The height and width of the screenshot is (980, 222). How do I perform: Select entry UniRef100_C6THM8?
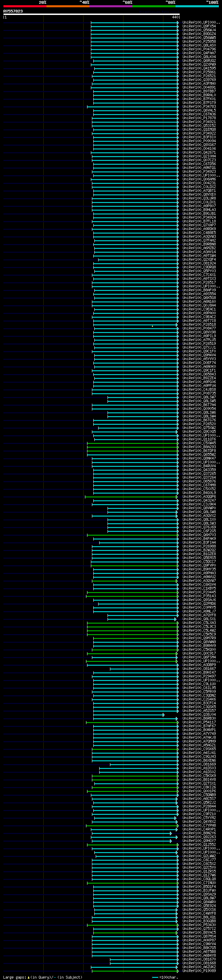(199, 485)
